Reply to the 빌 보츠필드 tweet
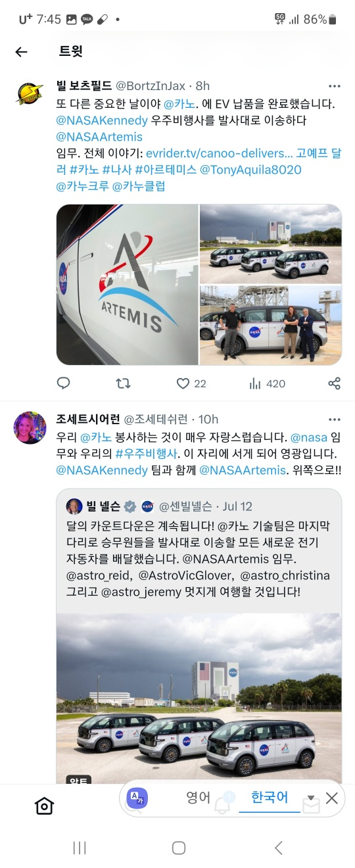The width and height of the screenshot is (355, 868). [x=63, y=383]
